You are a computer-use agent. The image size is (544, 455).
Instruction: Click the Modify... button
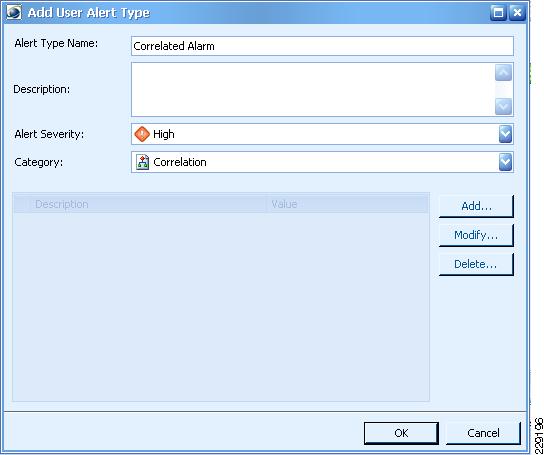[x=476, y=235]
